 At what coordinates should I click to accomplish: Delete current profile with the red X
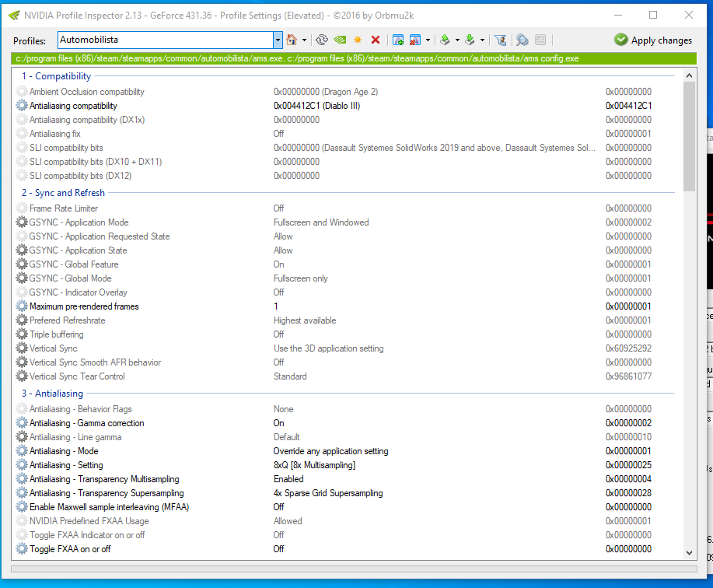(376, 40)
